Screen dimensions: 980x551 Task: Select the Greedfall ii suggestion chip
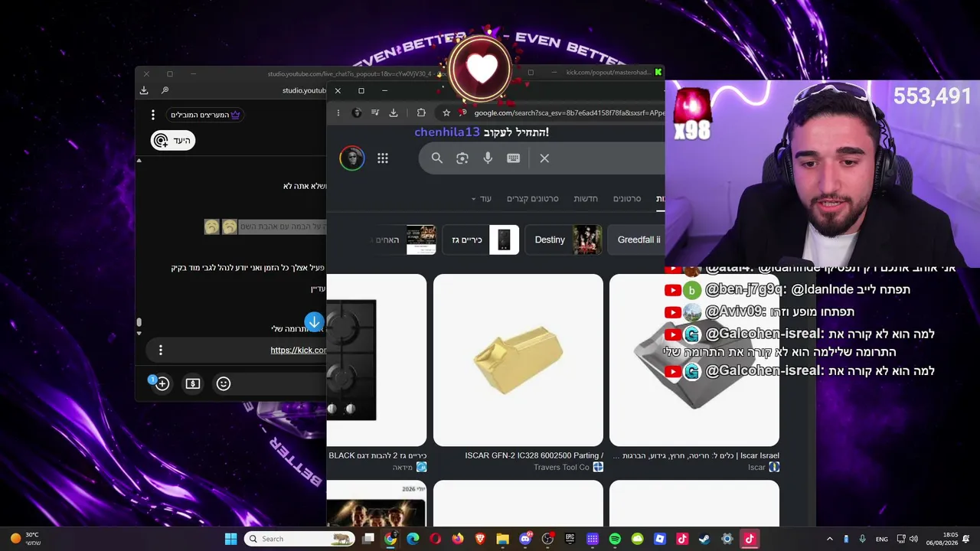(x=636, y=240)
